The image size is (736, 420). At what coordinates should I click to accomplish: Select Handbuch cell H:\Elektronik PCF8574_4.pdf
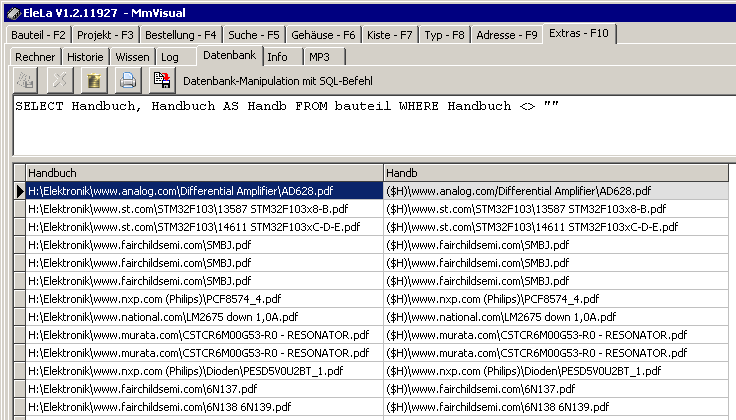tap(204, 299)
